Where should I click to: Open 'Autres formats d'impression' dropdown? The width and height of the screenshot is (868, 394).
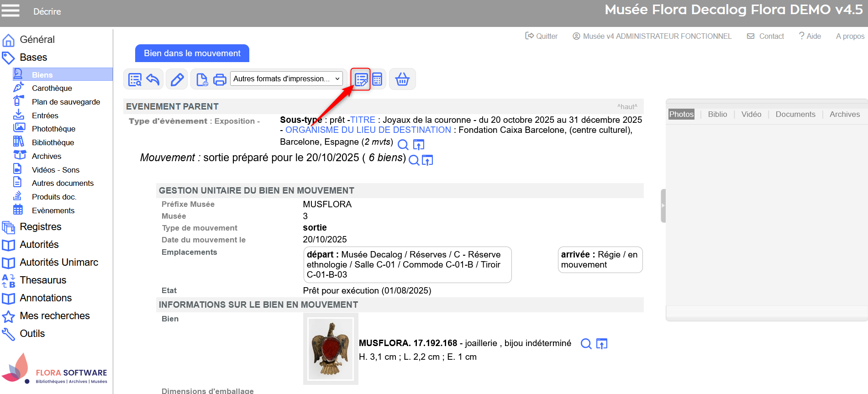[286, 79]
